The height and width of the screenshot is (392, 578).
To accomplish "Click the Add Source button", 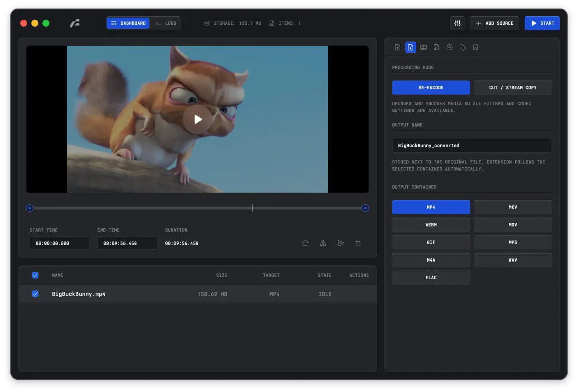I will coord(494,23).
